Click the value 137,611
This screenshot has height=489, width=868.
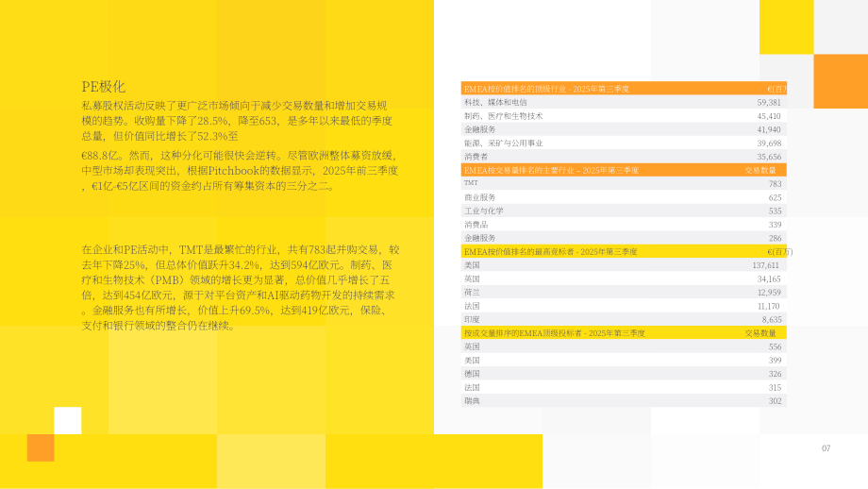(765, 265)
